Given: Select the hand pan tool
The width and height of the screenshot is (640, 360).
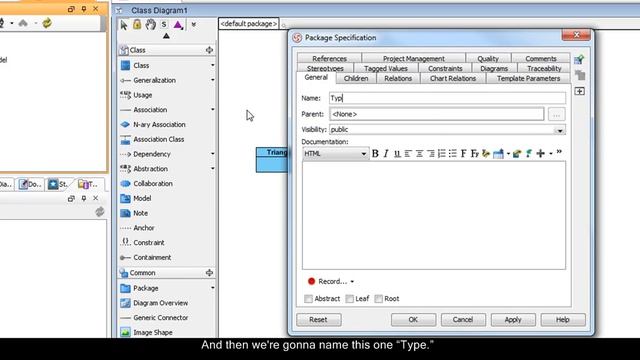Looking at the screenshot, I should (x=151, y=24).
